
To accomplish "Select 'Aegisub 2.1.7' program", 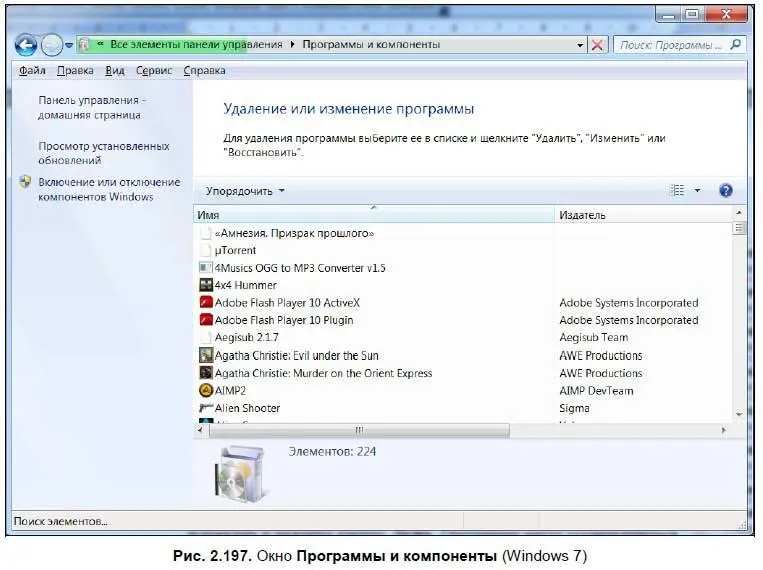I will pos(247,337).
